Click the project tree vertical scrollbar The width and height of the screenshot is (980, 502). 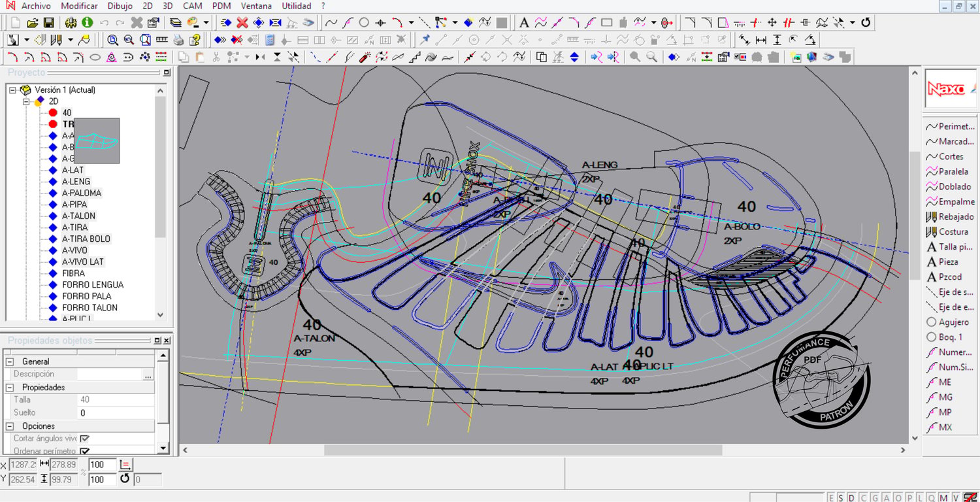(x=161, y=167)
